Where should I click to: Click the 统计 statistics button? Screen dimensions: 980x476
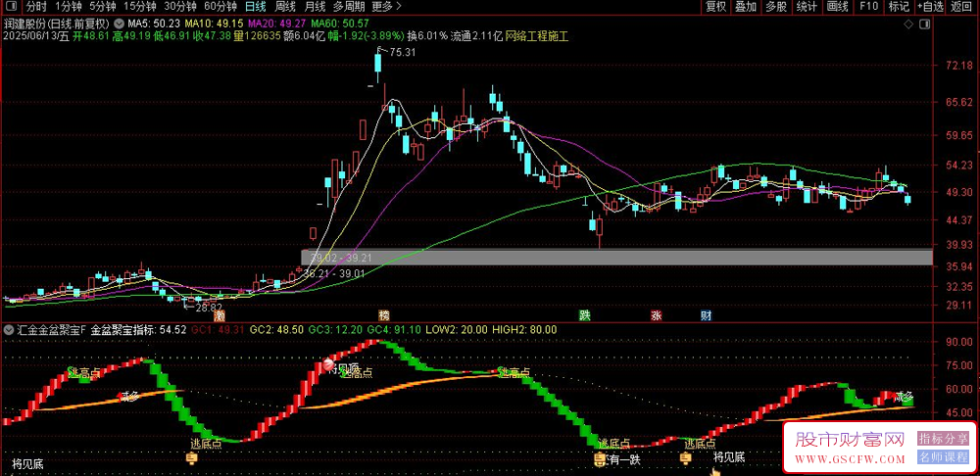[x=807, y=7]
